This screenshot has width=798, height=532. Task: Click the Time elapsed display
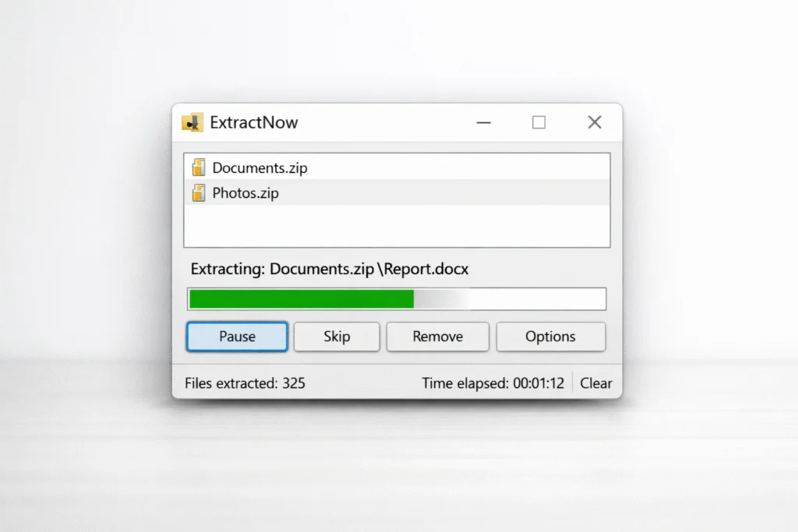pyautogui.click(x=493, y=382)
